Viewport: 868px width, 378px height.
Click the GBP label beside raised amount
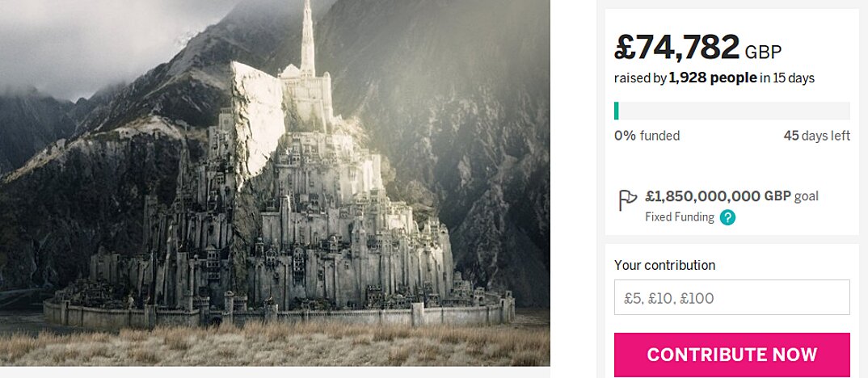pos(763,52)
